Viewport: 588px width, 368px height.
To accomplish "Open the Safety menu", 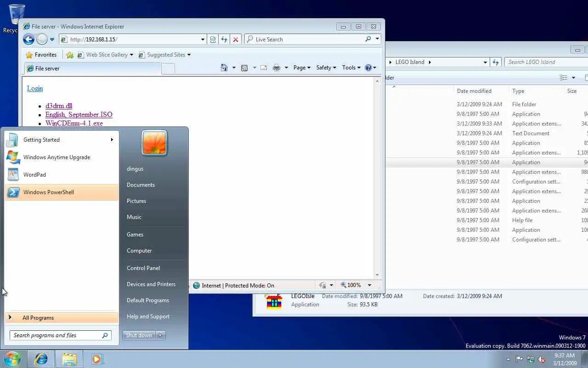I will 326,68.
